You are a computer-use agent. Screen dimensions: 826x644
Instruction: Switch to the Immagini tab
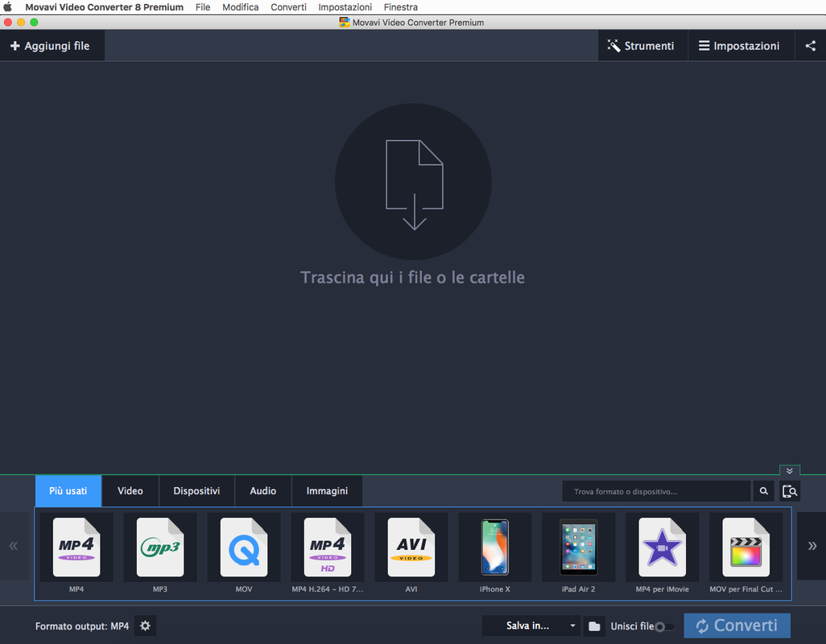pyautogui.click(x=327, y=491)
